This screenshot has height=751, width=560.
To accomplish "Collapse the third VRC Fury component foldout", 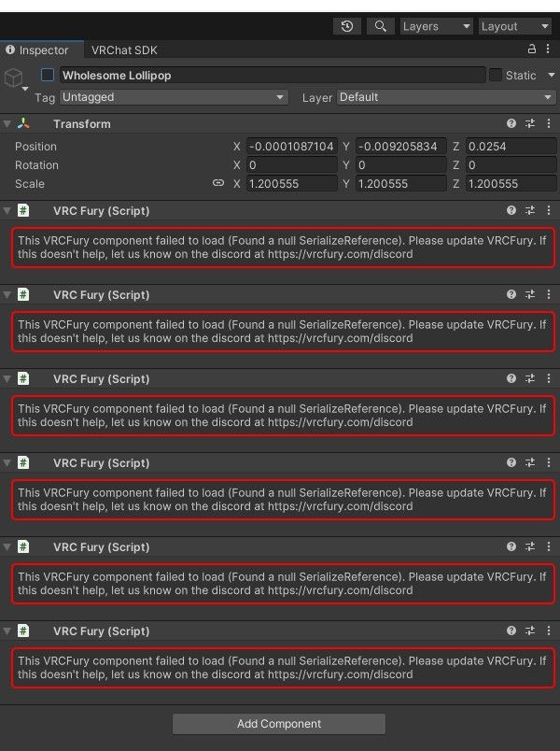I will click(x=7, y=379).
